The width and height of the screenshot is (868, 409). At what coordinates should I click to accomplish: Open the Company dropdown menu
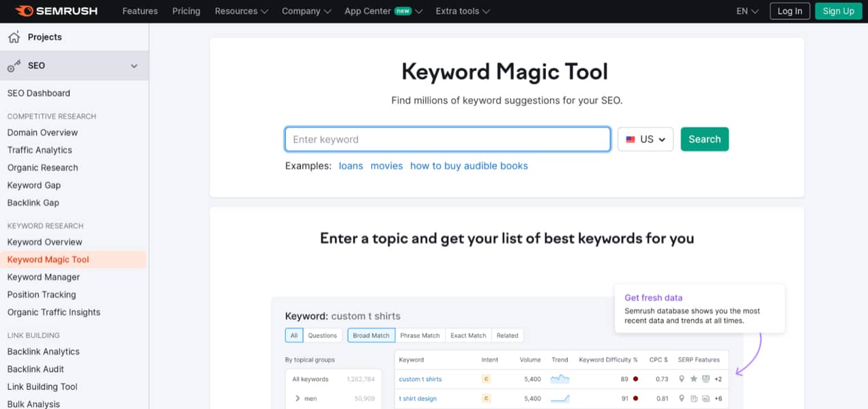click(306, 11)
